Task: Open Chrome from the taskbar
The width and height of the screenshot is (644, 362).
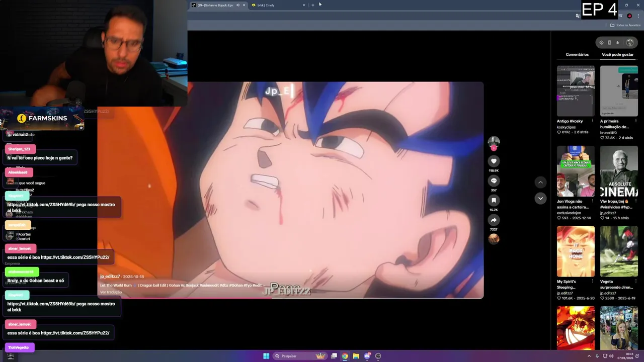Action: click(345, 356)
